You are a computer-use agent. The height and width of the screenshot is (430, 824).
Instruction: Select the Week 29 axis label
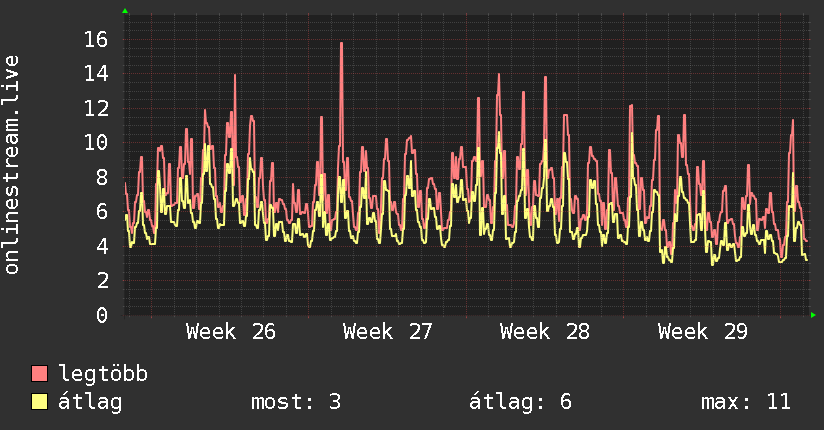point(703,332)
